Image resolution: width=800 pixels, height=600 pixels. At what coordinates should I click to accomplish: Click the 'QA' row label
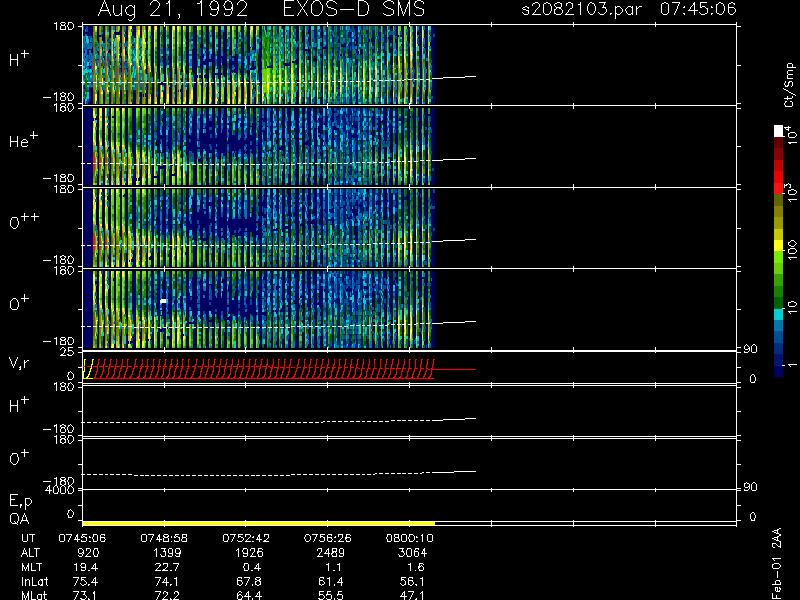pos(19,519)
